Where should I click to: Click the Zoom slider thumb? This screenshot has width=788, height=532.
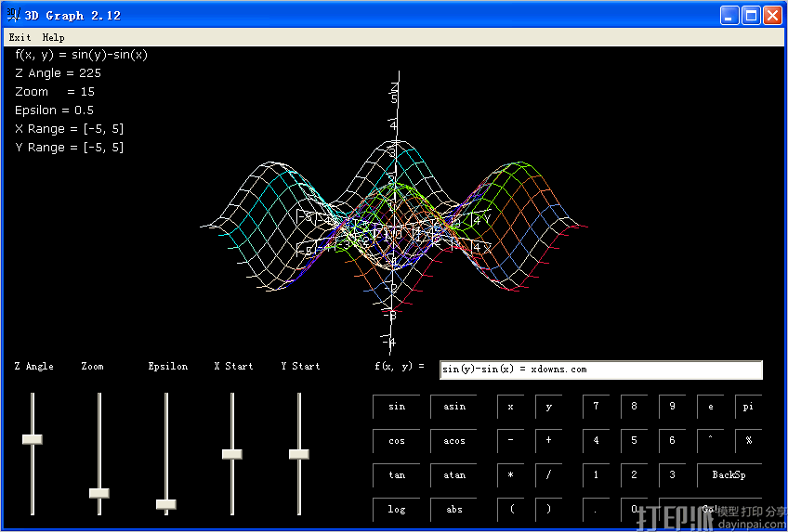(x=99, y=493)
